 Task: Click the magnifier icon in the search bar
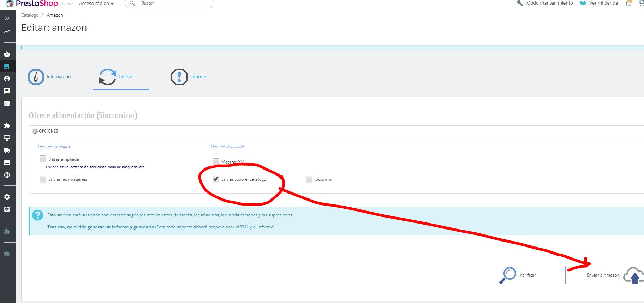point(132,3)
